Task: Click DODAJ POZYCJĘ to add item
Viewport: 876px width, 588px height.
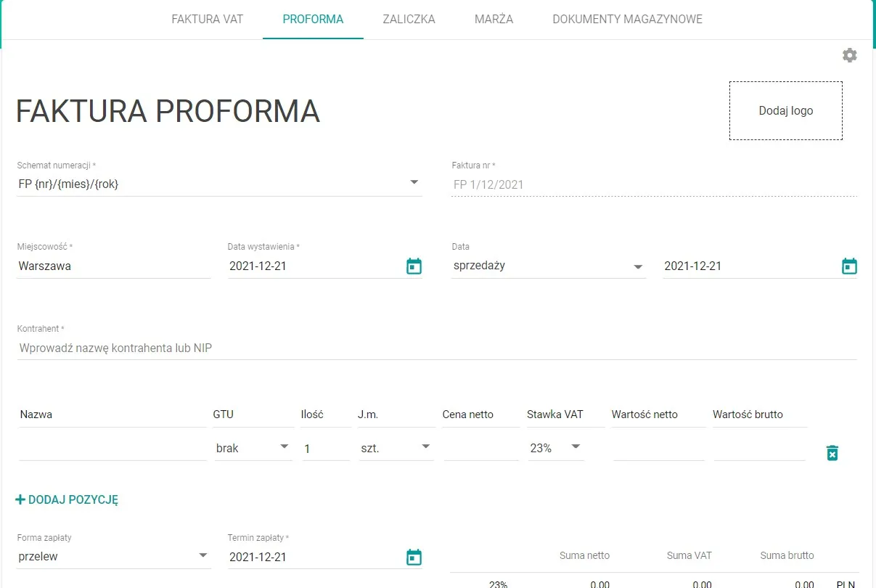Action: (x=67, y=499)
